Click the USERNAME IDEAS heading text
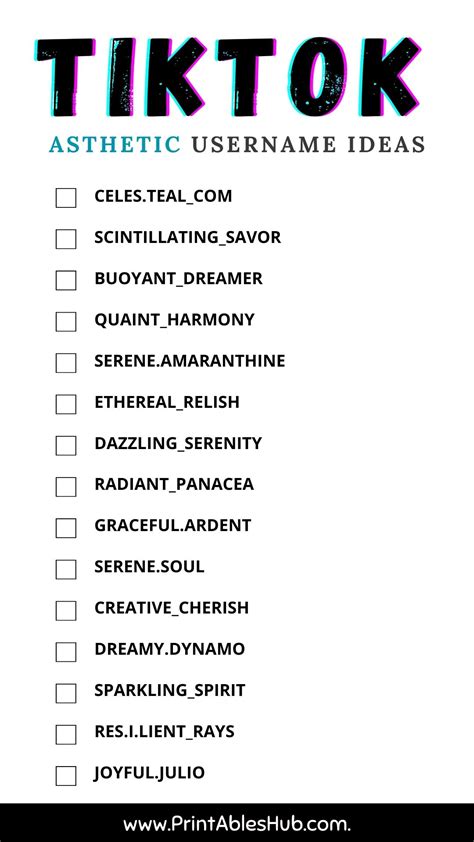474x842 pixels. point(308,144)
